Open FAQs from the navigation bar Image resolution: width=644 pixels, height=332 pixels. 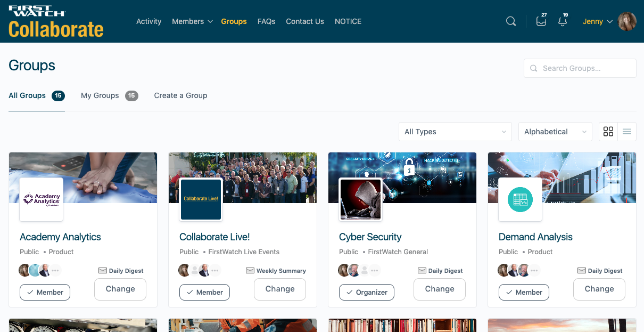pyautogui.click(x=266, y=21)
